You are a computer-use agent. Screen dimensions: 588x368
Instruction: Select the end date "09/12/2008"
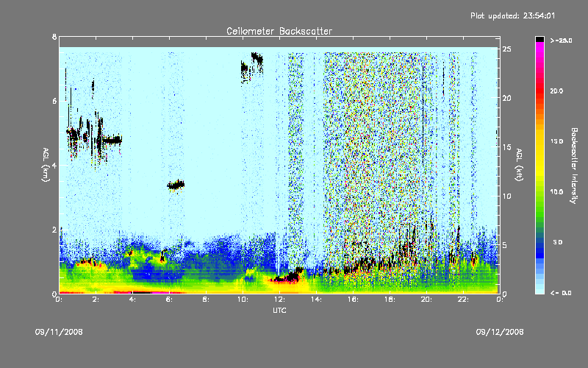click(x=500, y=332)
